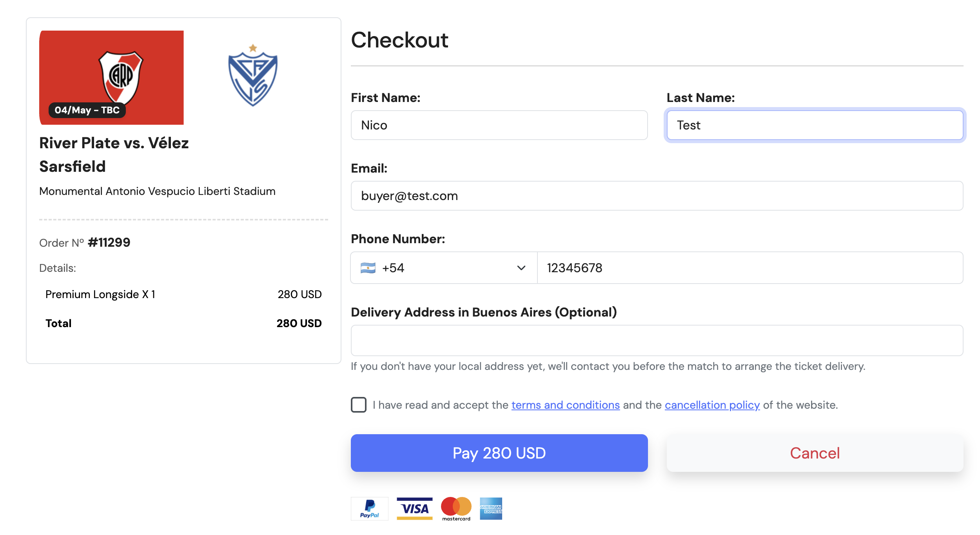Click the American Express logo

pyautogui.click(x=491, y=508)
